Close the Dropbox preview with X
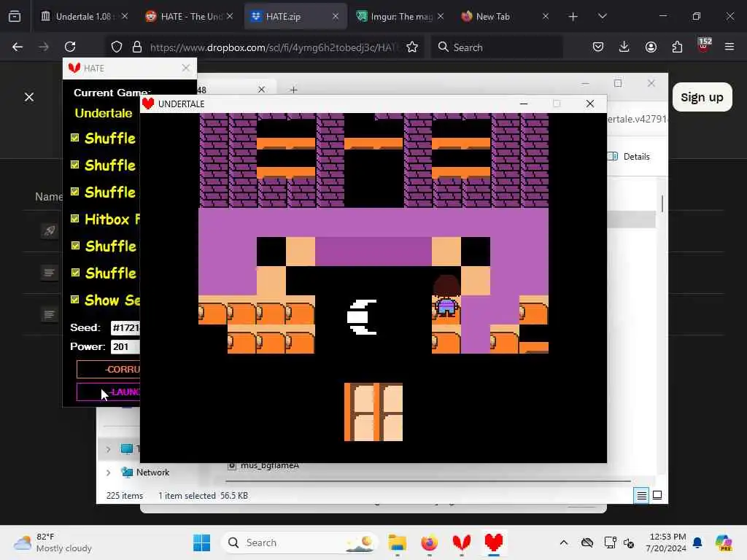The width and height of the screenshot is (747, 560). (x=29, y=97)
